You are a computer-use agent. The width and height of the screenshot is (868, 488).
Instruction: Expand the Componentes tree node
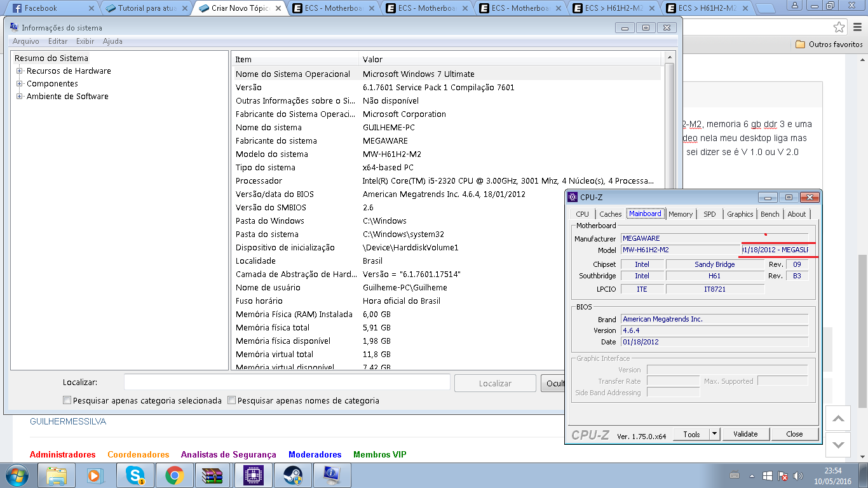tap(20, 84)
